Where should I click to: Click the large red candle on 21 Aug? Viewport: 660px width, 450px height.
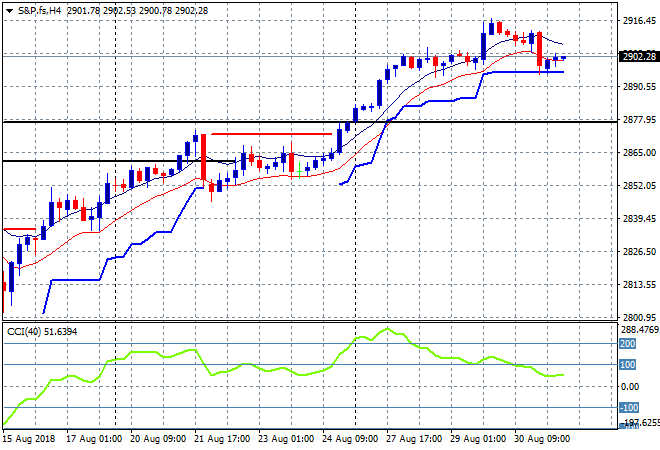203,157
